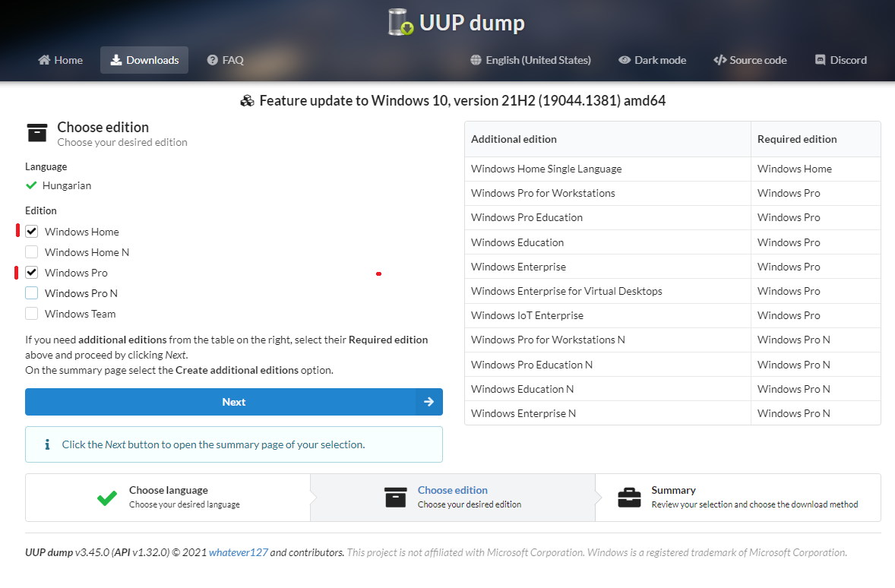This screenshot has height=588, width=895.
Task: Change language from English (United States)
Action: point(531,60)
